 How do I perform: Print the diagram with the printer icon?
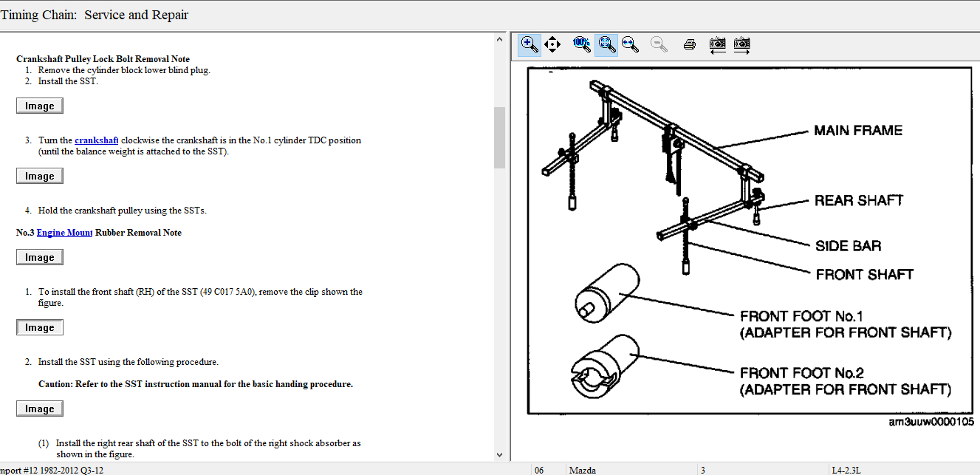pyautogui.click(x=690, y=44)
